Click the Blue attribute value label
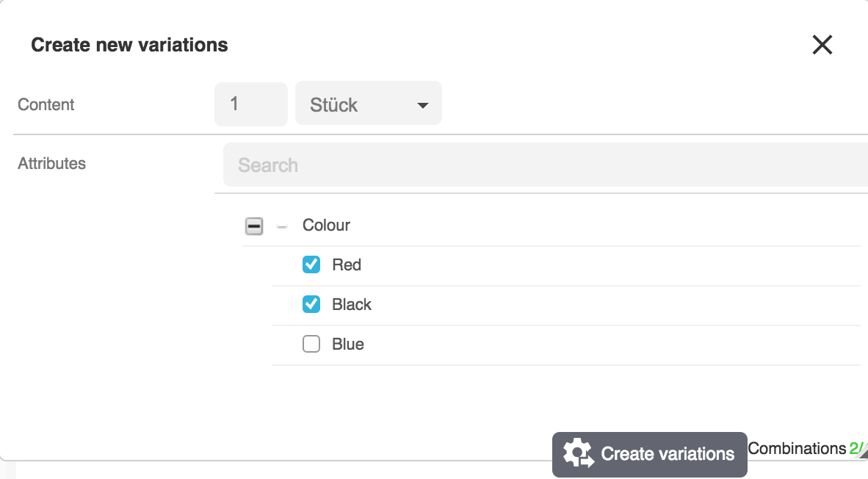 coord(348,344)
